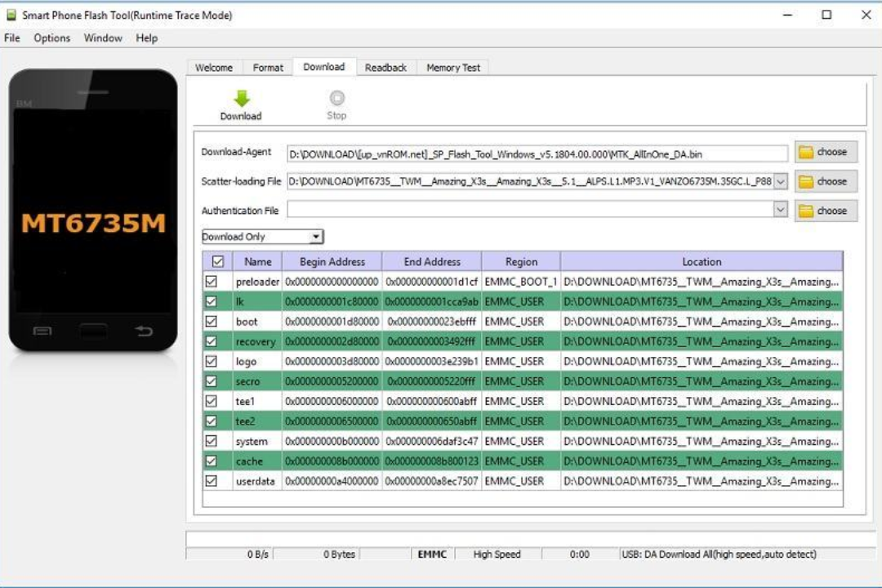Click the End Address column header
This screenshot has height=588, width=882.
coord(432,261)
